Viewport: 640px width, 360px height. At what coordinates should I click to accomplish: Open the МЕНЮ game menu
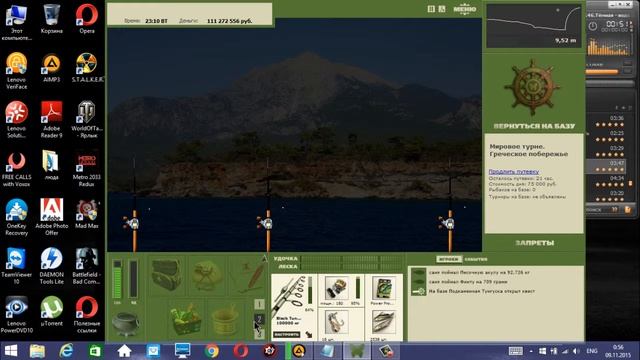coord(465,9)
